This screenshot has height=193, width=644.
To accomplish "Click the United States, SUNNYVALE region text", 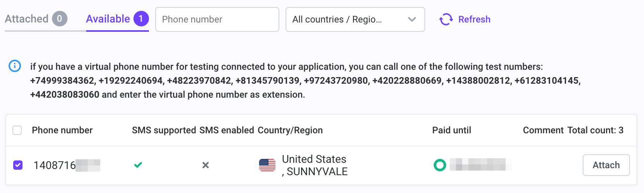I will point(315,165).
